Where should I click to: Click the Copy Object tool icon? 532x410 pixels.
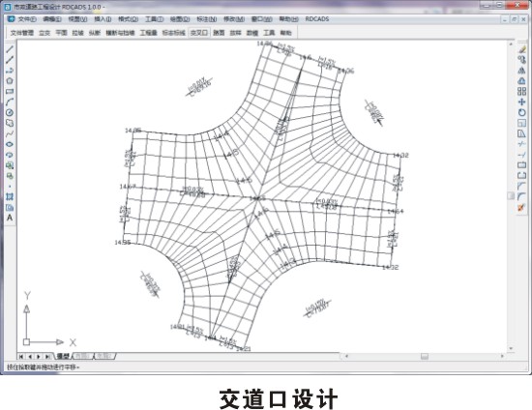point(521,60)
